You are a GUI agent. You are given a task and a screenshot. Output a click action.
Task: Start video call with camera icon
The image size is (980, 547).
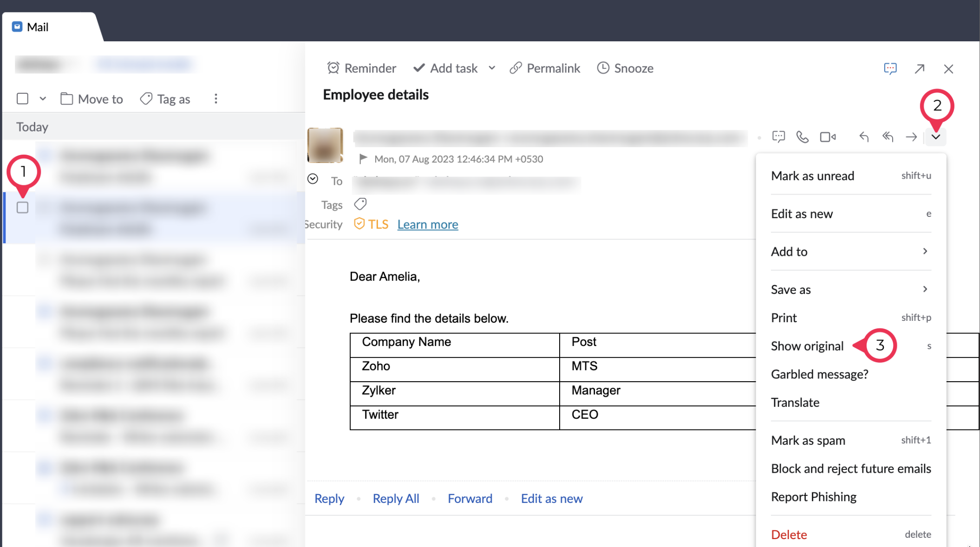click(828, 137)
